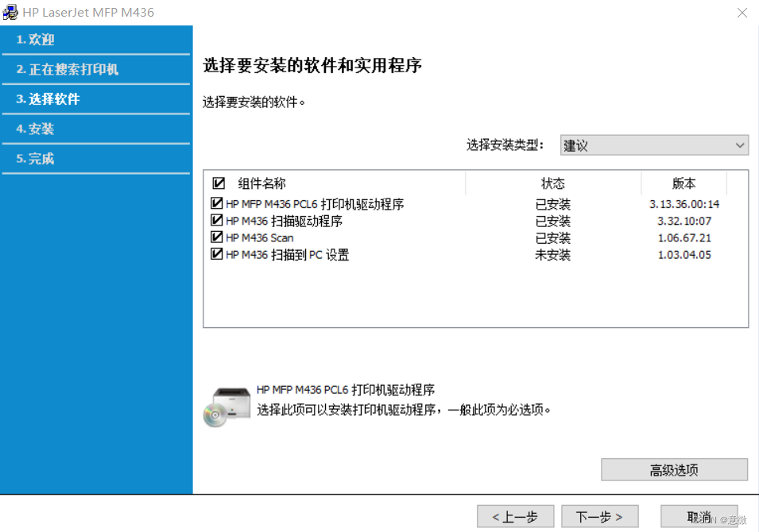Screen dimensions: 759x532
Task: Select the HP M436 扫描到 PC 设置 row text
Action: pos(288,255)
